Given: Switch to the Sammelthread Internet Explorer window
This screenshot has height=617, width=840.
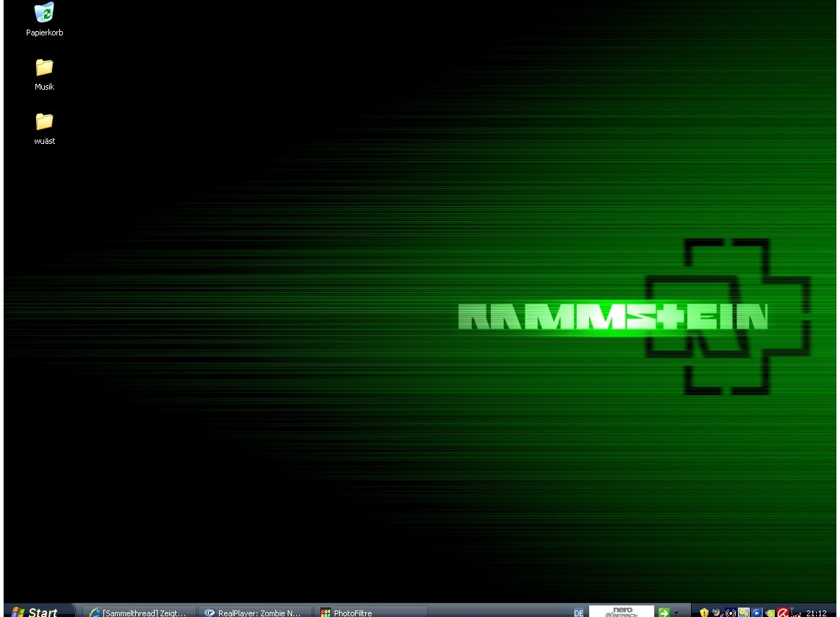Looking at the screenshot, I should [139, 613].
